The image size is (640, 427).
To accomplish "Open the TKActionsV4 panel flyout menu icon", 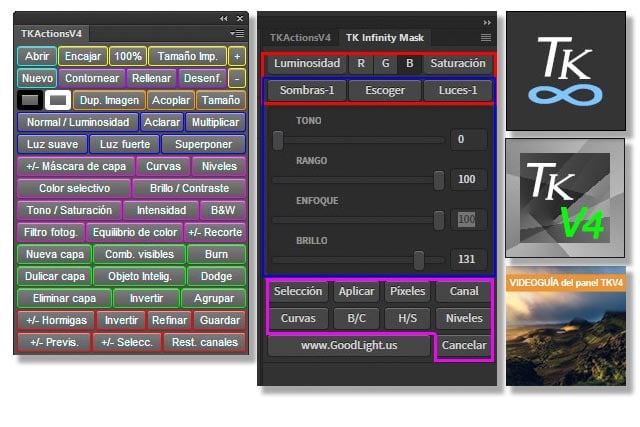I will [x=237, y=33].
